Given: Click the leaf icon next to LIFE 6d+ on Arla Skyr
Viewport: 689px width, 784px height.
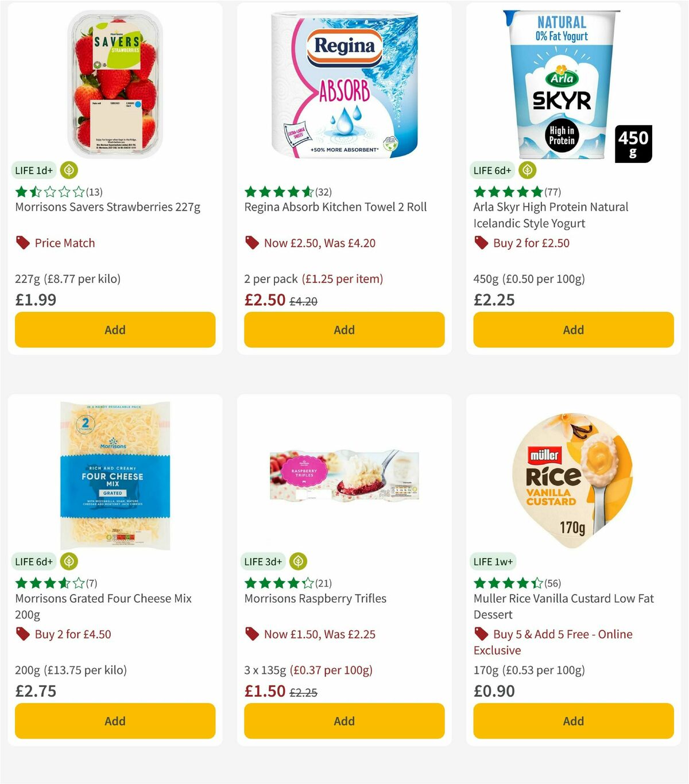Looking at the screenshot, I should 527,170.
